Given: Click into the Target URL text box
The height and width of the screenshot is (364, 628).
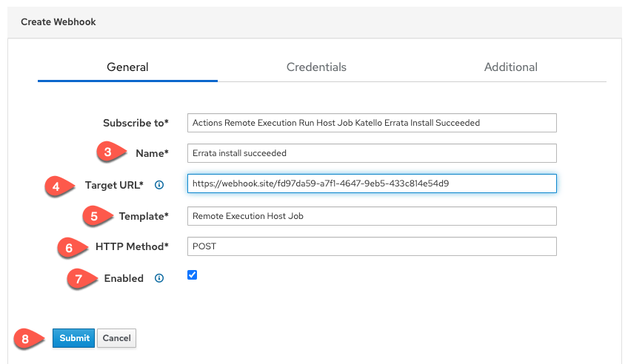Looking at the screenshot, I should (x=371, y=183).
